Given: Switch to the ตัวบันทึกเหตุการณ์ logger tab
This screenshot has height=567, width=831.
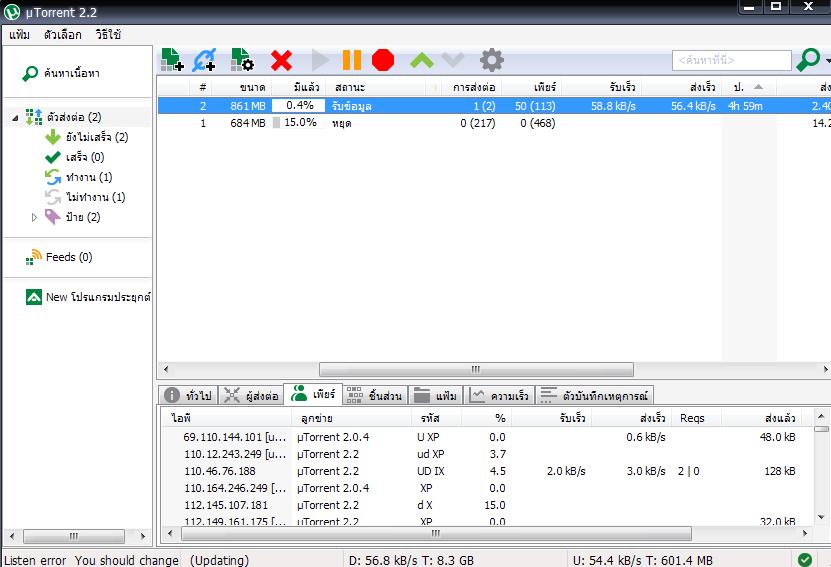Looking at the screenshot, I should [x=595, y=395].
